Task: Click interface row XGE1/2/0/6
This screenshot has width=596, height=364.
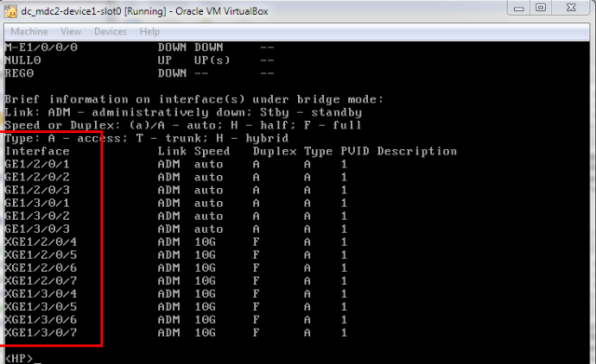Action: point(176,268)
